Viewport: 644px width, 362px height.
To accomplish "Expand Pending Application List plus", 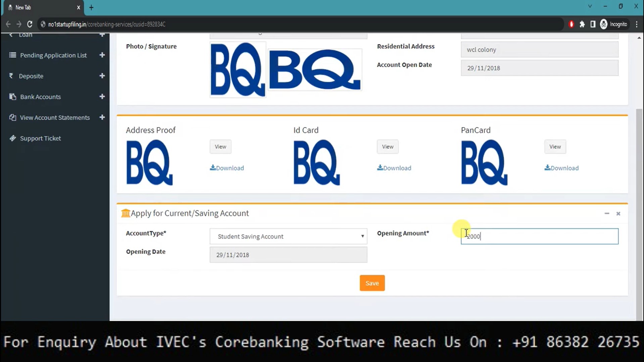I will 102,55.
